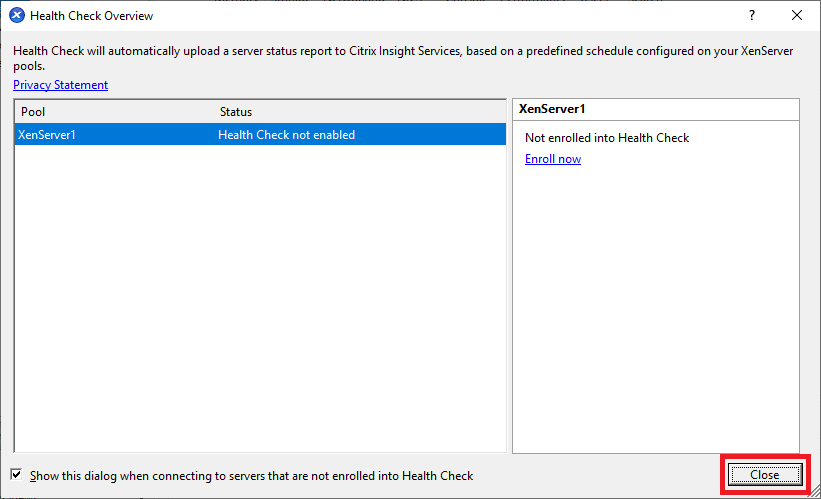Image resolution: width=821 pixels, height=499 pixels.
Task: Click the Health Check Overview title text
Action: tap(92, 16)
